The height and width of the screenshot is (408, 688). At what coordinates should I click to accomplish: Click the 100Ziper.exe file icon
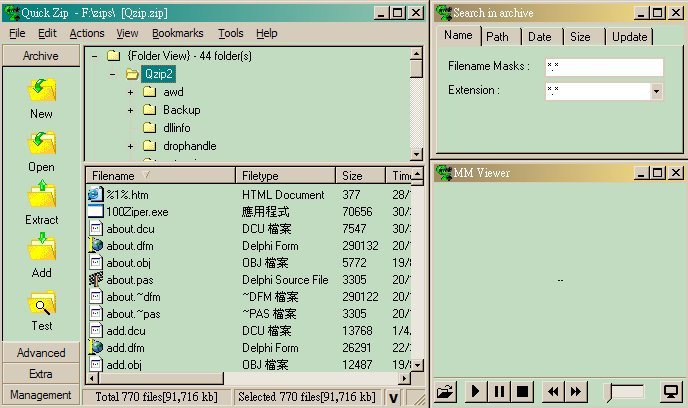(x=96, y=211)
